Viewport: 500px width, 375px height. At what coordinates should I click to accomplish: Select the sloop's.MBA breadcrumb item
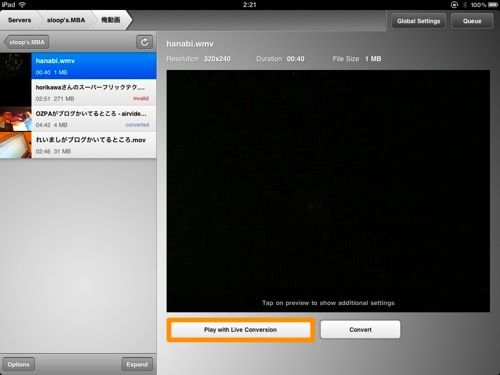(66, 20)
